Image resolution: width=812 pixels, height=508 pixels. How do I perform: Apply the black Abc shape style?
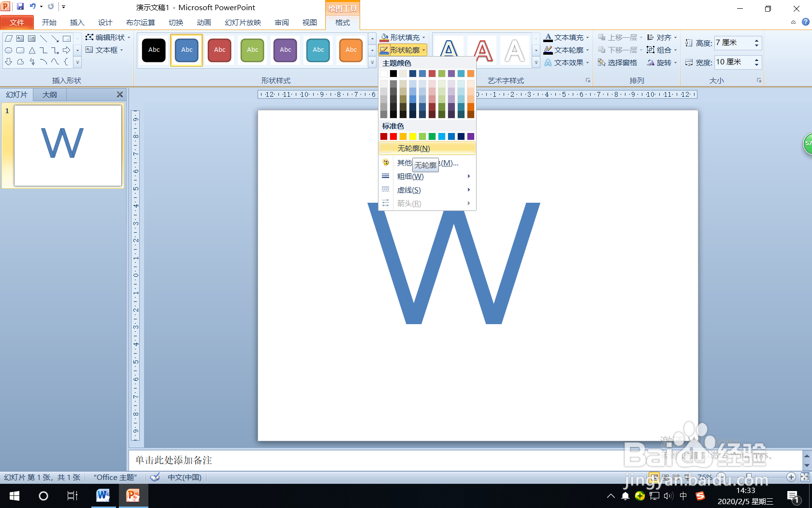pyautogui.click(x=154, y=50)
